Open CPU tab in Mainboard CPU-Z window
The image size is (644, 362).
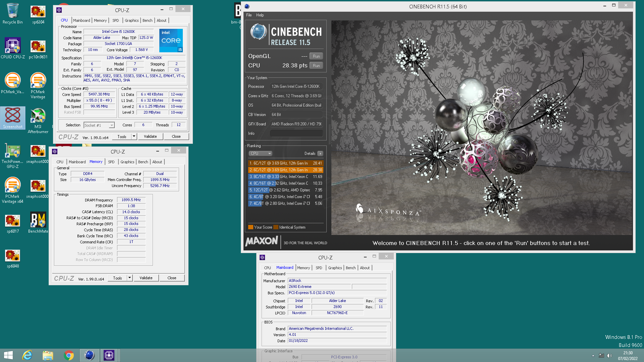click(x=267, y=268)
